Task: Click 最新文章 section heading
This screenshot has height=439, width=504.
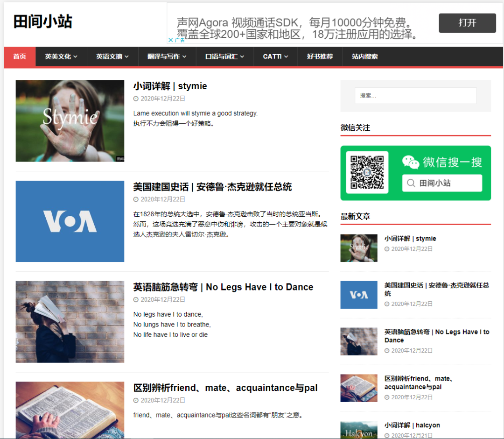Action: coord(355,216)
